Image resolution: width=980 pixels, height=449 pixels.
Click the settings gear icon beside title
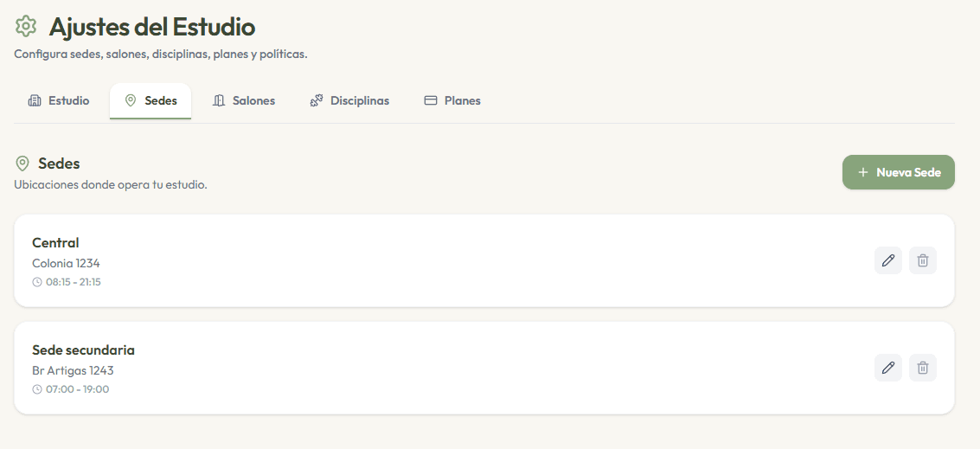coord(26,26)
